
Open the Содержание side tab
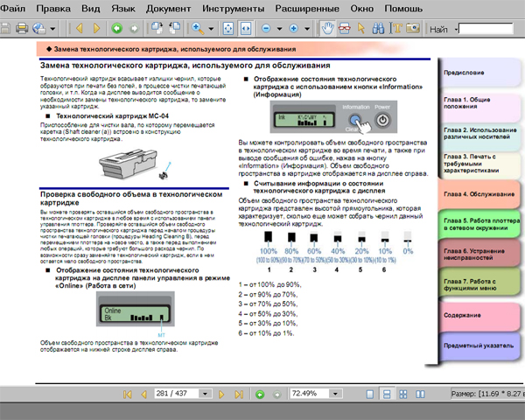pyautogui.click(x=479, y=316)
